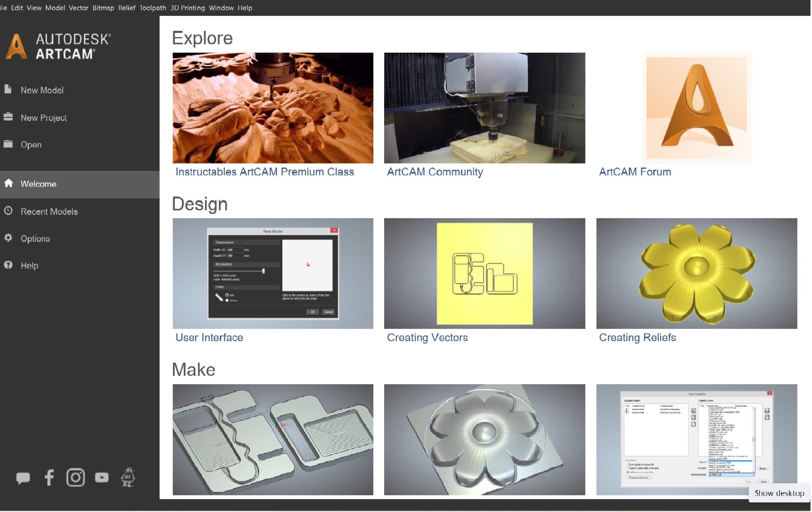This screenshot has height=512, width=812.
Task: Click the chat speech bubble icon
Action: point(23,478)
